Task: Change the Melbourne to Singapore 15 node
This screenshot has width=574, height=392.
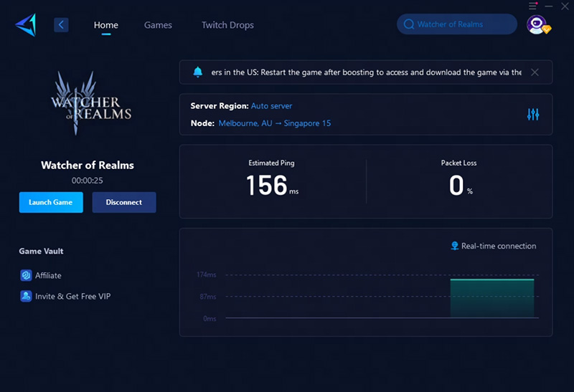Action: (x=274, y=123)
